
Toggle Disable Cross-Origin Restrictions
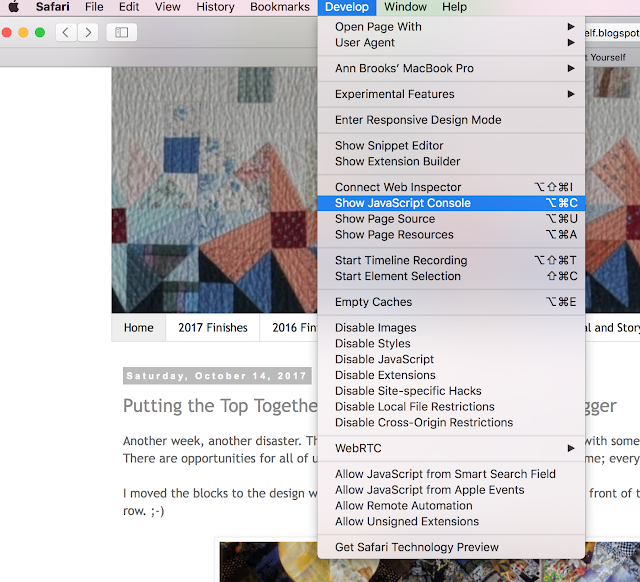tap(451, 422)
